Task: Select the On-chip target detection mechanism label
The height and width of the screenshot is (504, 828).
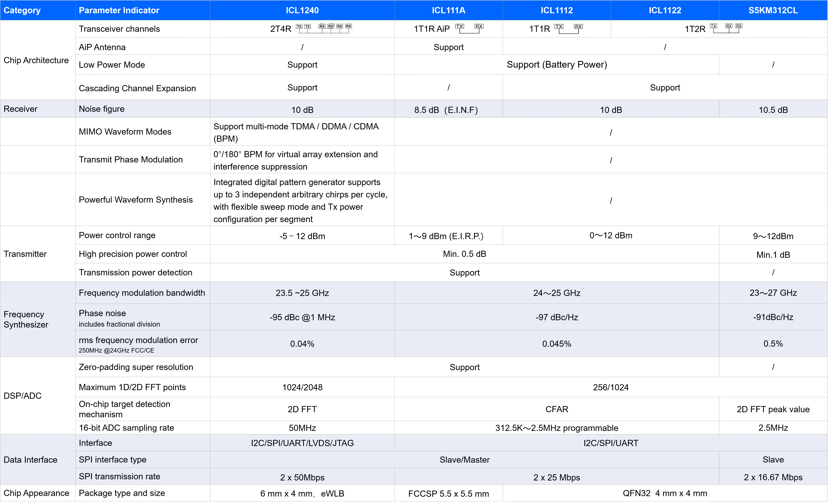Action: tap(124, 409)
